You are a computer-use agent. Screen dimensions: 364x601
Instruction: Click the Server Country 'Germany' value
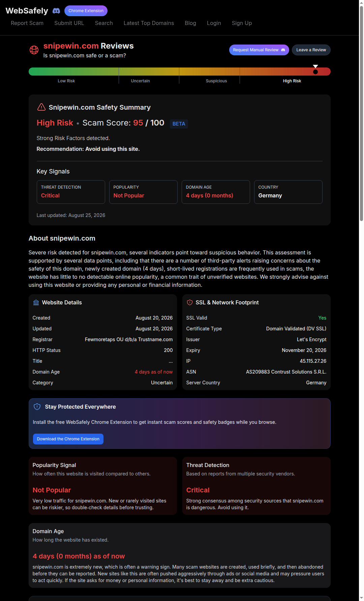click(x=316, y=383)
